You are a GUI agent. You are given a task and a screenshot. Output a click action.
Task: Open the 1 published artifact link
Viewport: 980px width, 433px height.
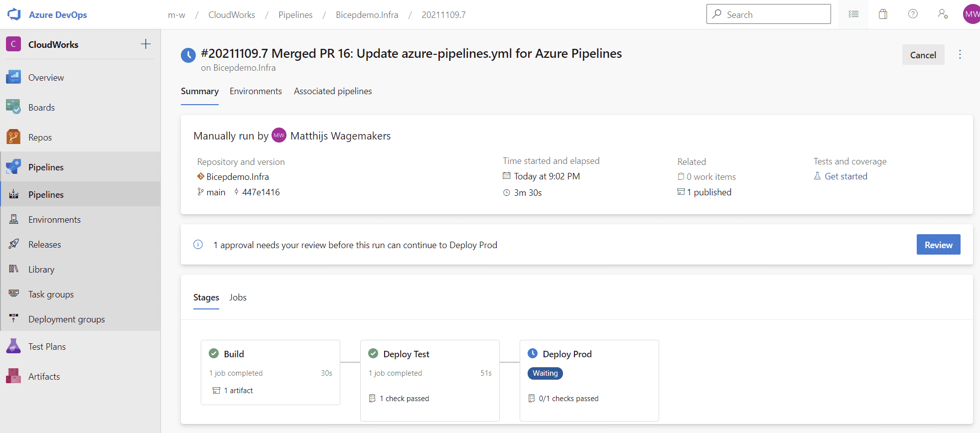click(704, 192)
